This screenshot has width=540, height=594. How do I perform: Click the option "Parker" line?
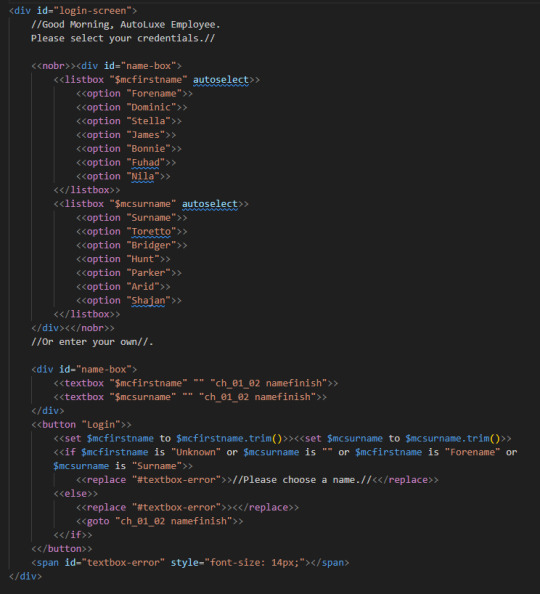point(129,273)
